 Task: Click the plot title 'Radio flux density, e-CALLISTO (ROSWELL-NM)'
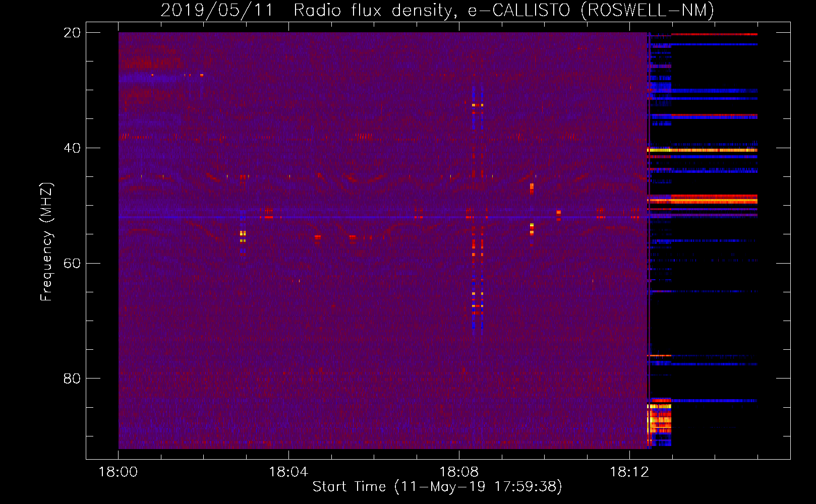pyautogui.click(x=504, y=10)
